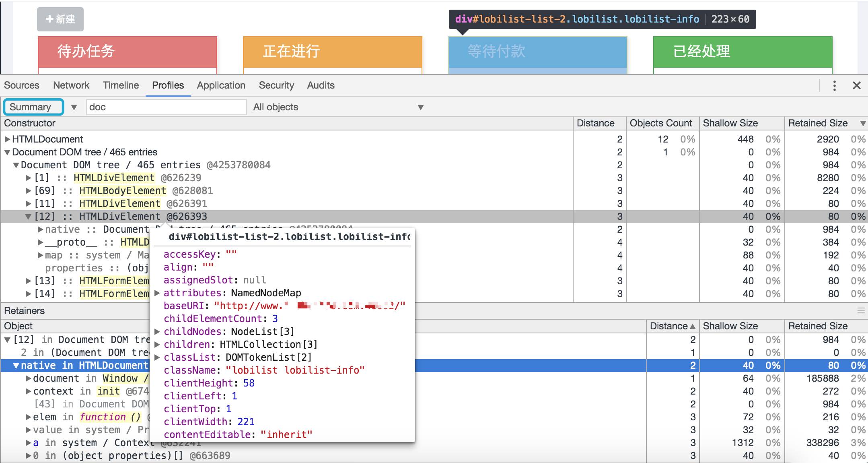The width and height of the screenshot is (868, 463).
Task: Open the Summary view dropdown arrow
Action: point(74,107)
